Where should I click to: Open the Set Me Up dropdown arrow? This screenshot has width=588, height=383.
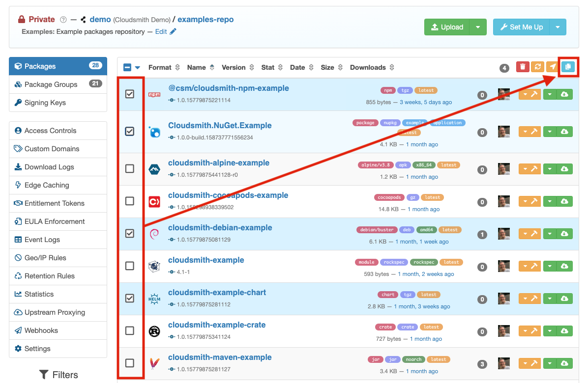pyautogui.click(x=558, y=27)
